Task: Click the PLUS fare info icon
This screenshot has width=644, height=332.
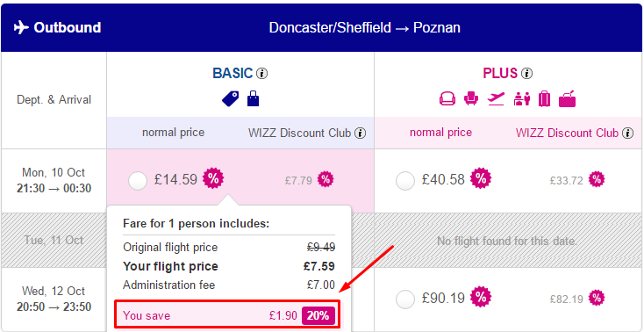Action: [x=526, y=74]
